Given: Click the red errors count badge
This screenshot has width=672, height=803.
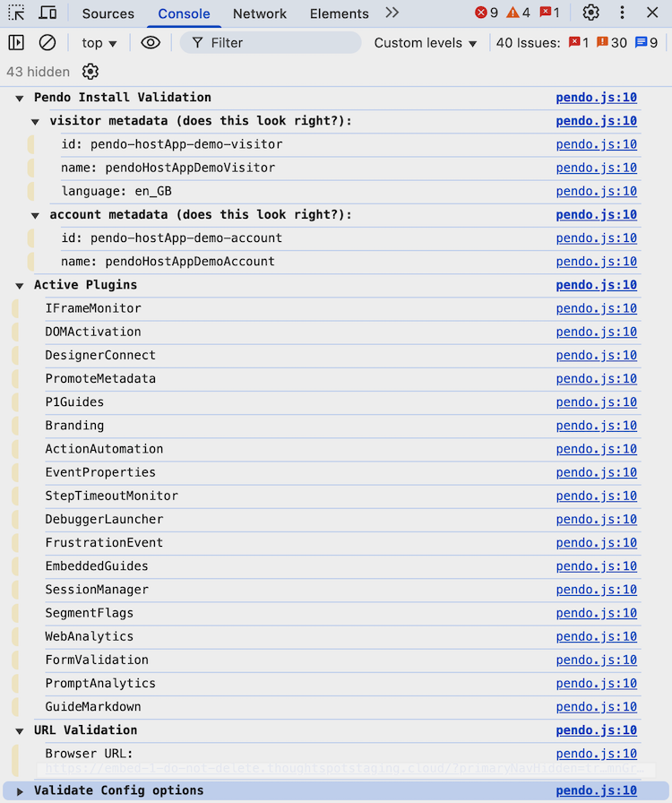Looking at the screenshot, I should [486, 13].
